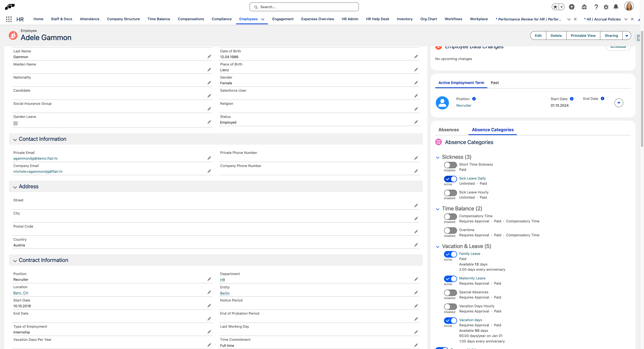The height and width of the screenshot is (349, 644).
Task: Click the notifications bell icon
Action: point(616,7)
